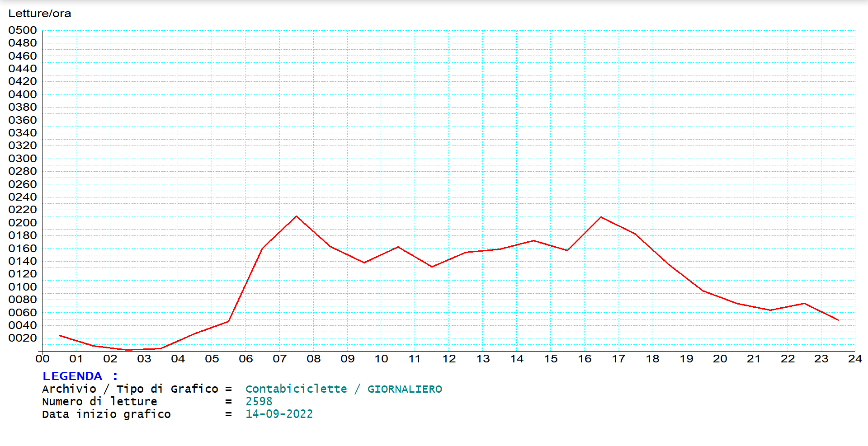Click the 'LEGENDA :' heading

click(x=80, y=376)
